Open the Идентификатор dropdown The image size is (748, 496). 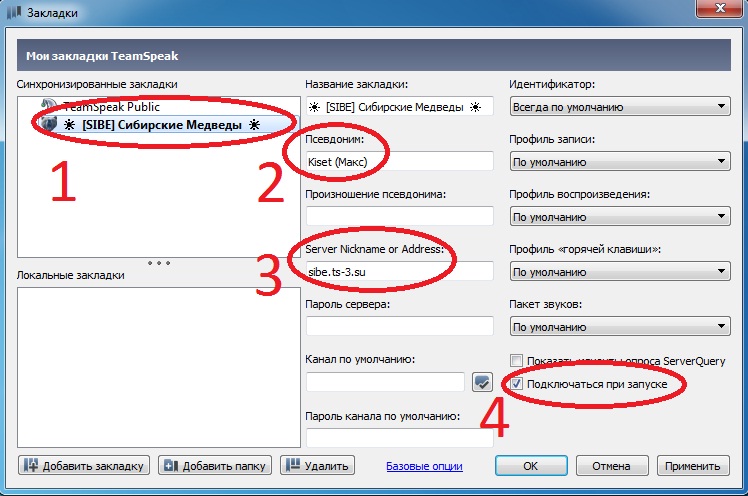pos(620,107)
